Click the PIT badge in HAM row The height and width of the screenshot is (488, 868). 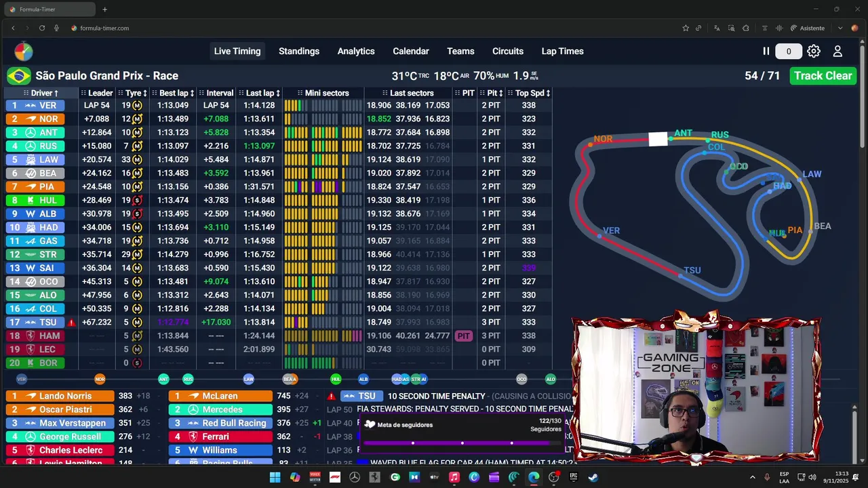[x=464, y=335]
